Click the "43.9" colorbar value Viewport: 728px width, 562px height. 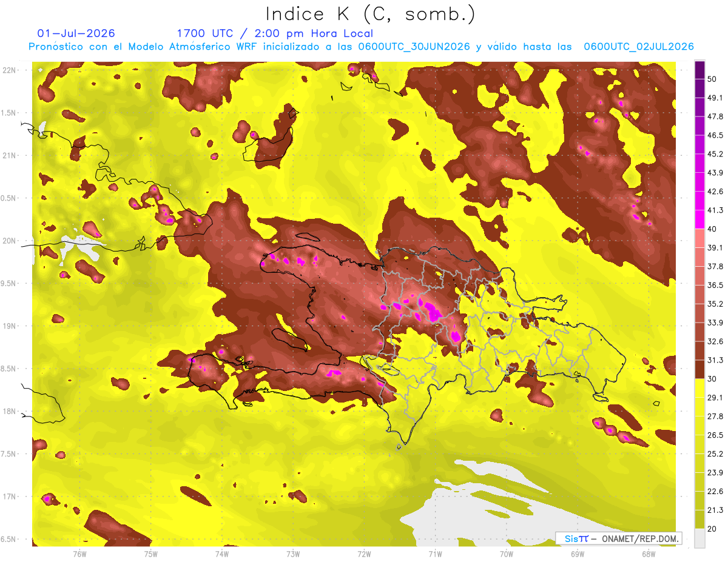(715, 173)
